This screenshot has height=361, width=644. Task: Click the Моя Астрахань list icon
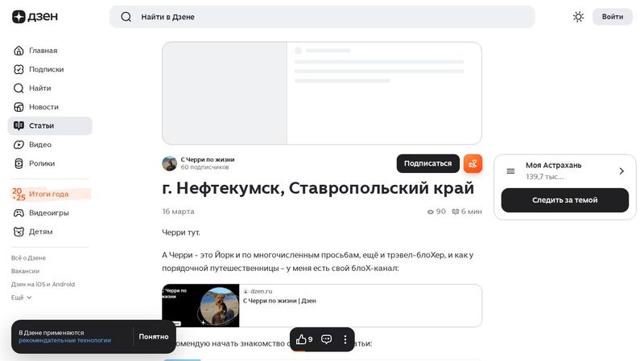510,171
